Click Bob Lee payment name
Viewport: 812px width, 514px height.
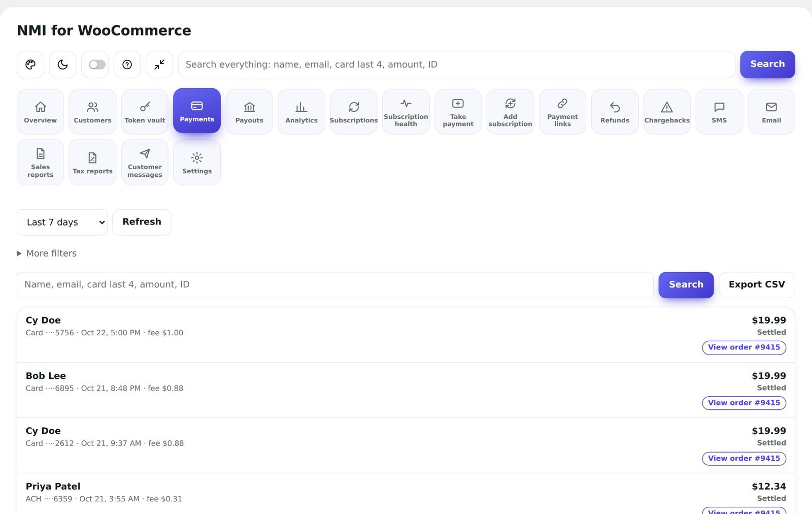46,376
